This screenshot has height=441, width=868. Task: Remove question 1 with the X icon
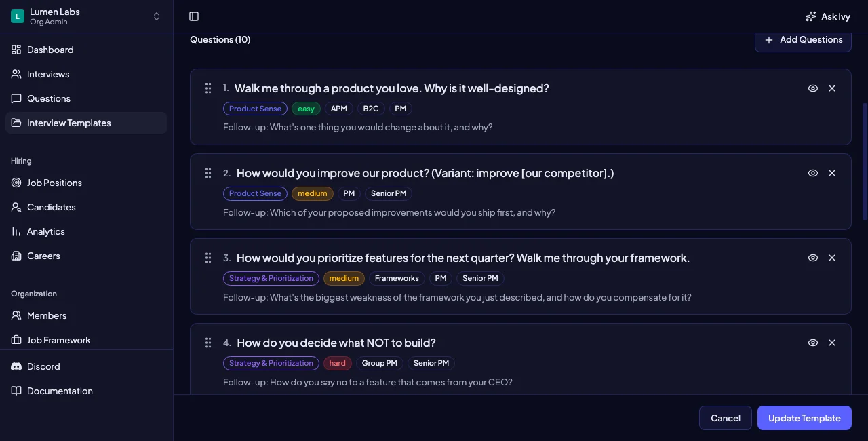point(832,88)
